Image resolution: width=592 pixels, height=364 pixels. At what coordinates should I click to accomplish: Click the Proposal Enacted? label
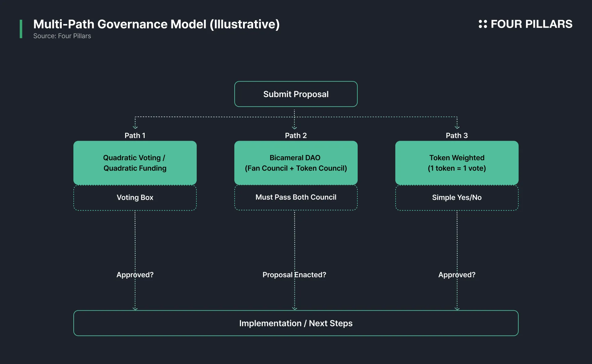point(294,275)
